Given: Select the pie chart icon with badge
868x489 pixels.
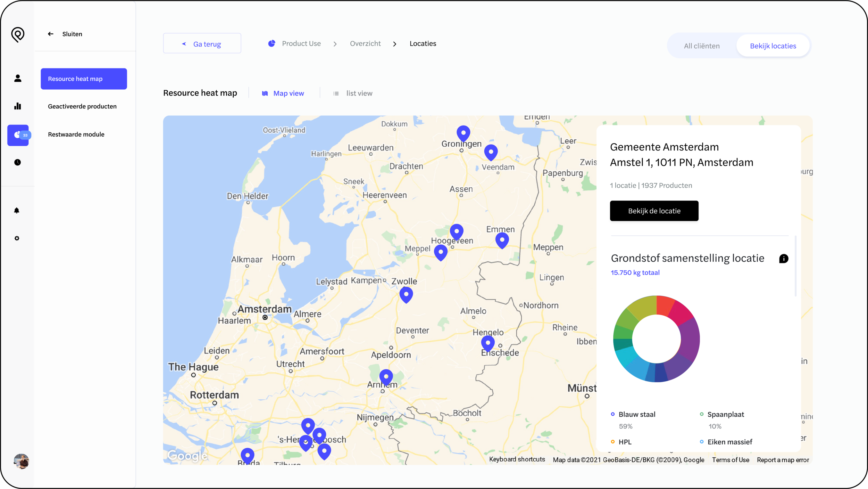Looking at the screenshot, I should [x=18, y=135].
